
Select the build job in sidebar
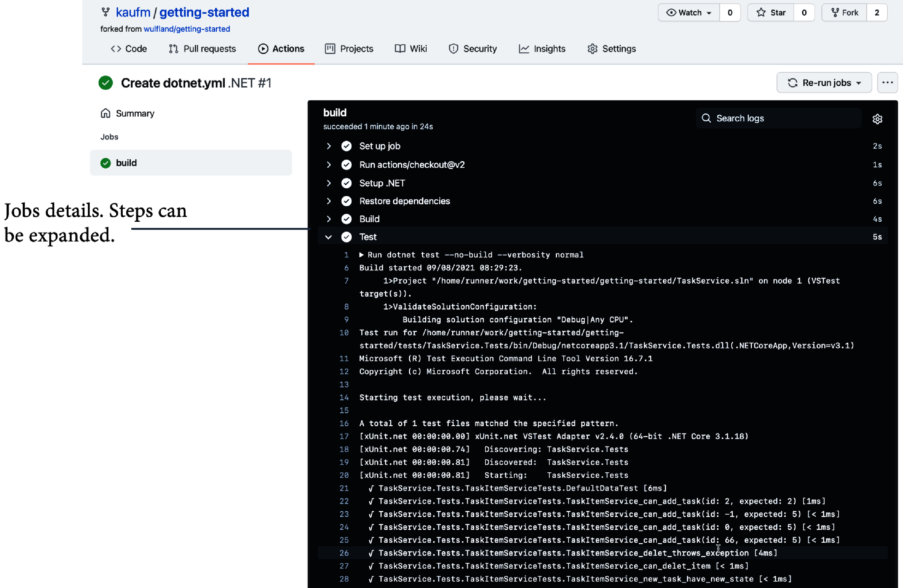[191, 163]
